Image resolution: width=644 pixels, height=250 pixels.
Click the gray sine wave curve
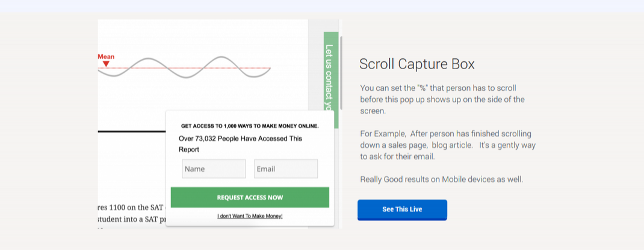tap(184, 67)
